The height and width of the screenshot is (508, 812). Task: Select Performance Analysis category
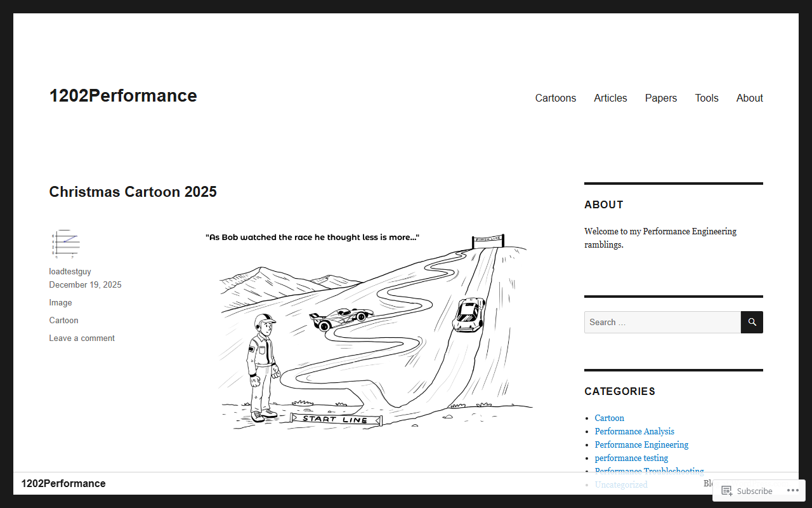pos(634,431)
